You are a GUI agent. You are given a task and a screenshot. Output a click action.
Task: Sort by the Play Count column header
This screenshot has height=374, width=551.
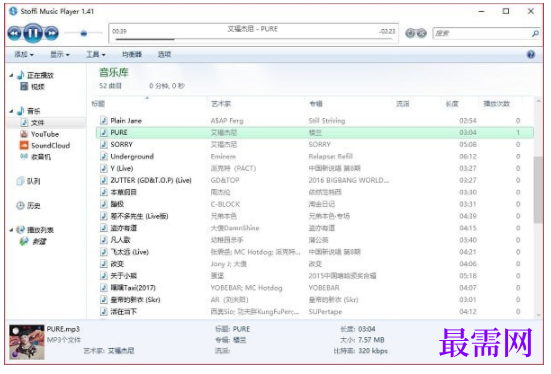point(497,104)
